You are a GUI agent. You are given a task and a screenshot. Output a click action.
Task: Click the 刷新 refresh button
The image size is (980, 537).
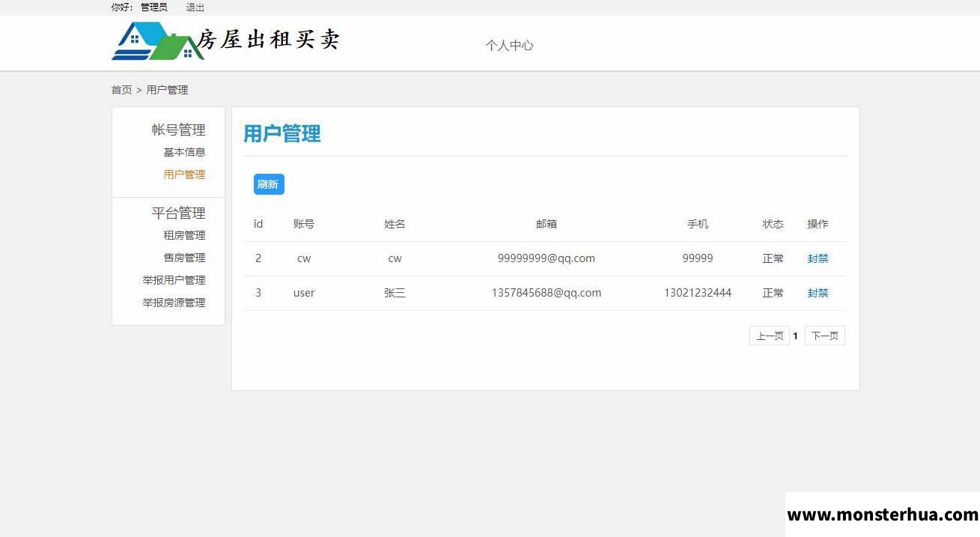[269, 184]
